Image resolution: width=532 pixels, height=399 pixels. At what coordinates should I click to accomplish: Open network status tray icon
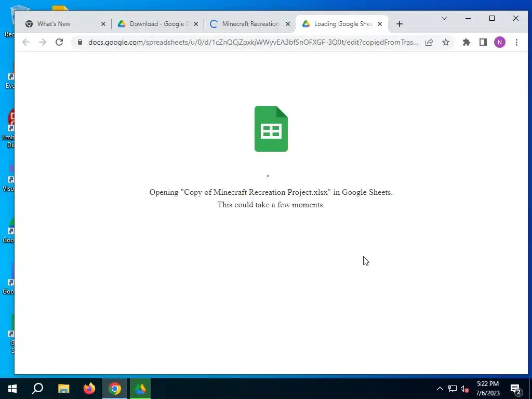click(453, 389)
